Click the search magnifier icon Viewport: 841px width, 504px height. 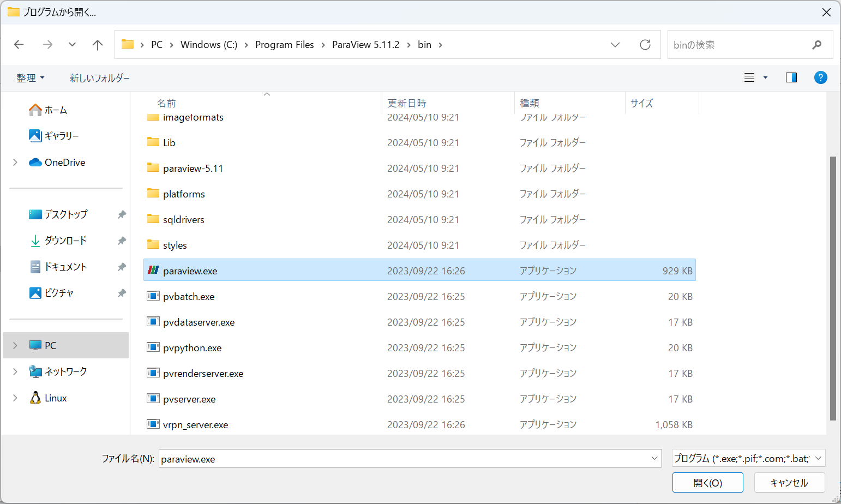pyautogui.click(x=816, y=45)
